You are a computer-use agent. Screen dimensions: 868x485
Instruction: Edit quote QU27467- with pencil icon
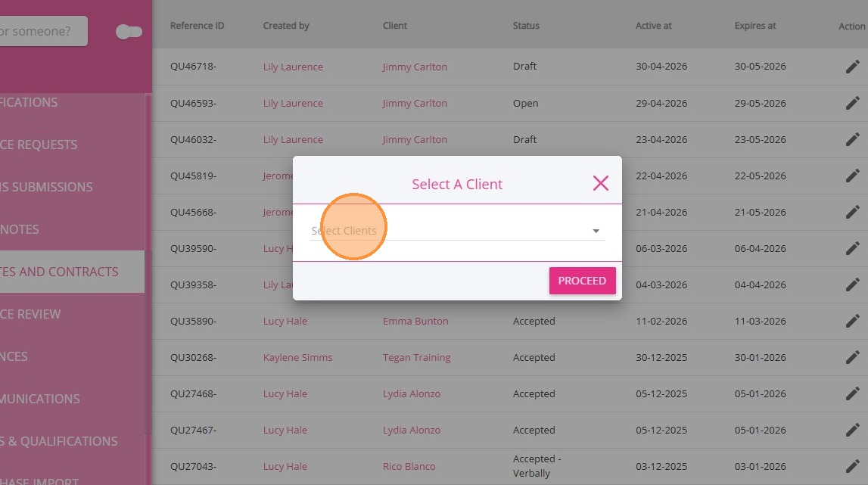(853, 430)
